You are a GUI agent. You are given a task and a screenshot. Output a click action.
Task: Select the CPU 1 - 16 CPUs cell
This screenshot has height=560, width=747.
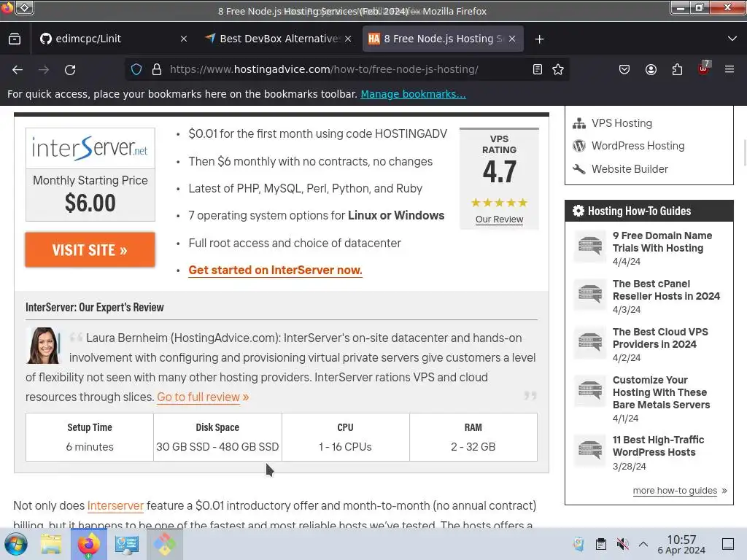(x=345, y=437)
